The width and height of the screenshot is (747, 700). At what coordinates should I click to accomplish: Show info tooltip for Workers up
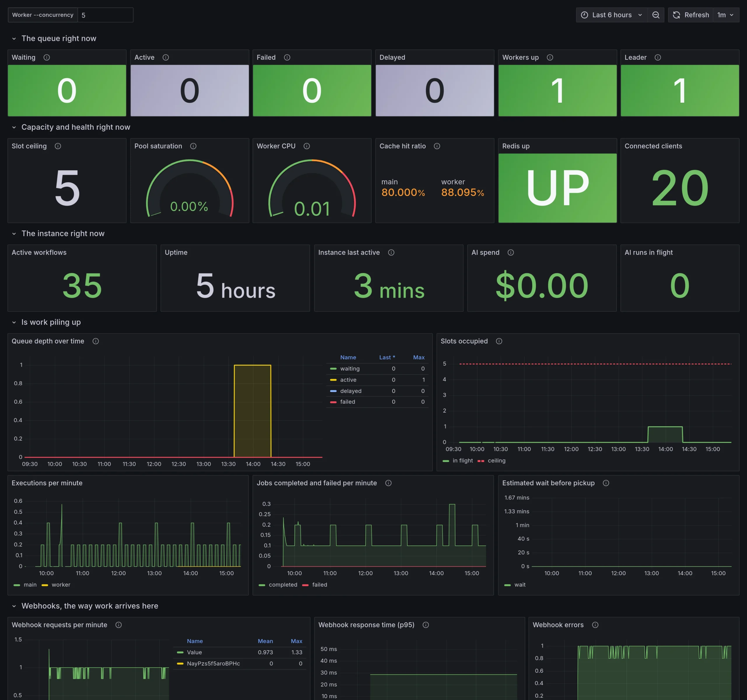click(x=550, y=57)
